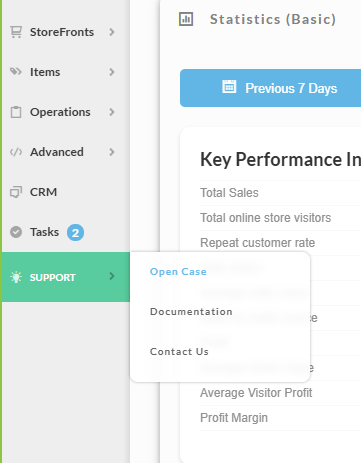
Task: Collapse the Support submenu chevron
Action: pyautogui.click(x=112, y=276)
